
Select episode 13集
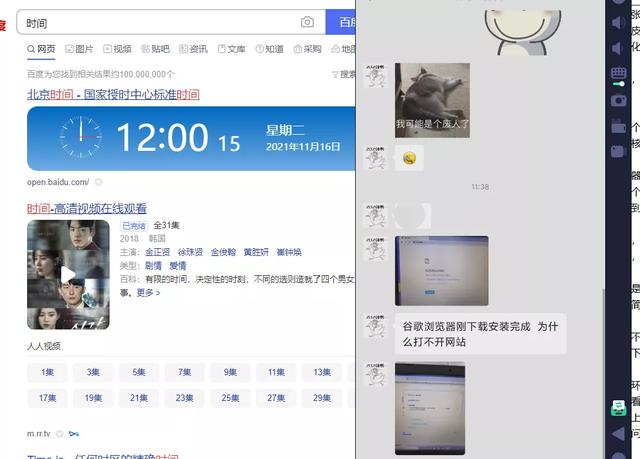322,372
